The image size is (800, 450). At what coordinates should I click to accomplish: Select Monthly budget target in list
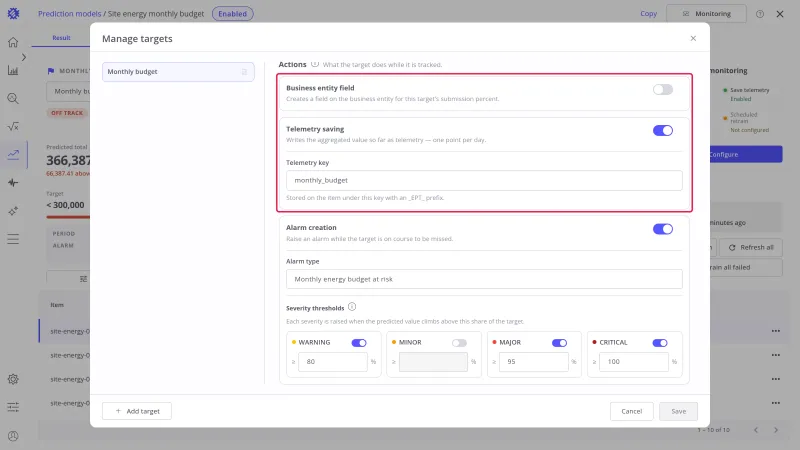pyautogui.click(x=178, y=72)
